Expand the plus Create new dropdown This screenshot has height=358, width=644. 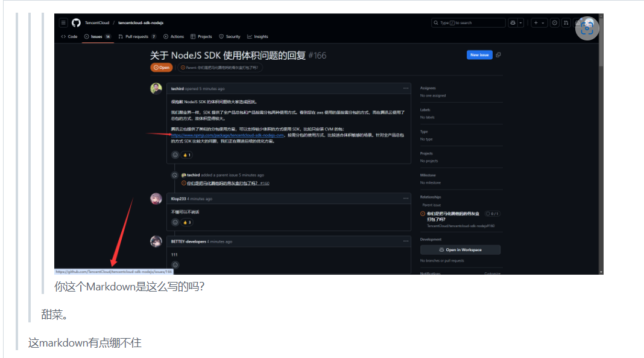[x=539, y=23]
